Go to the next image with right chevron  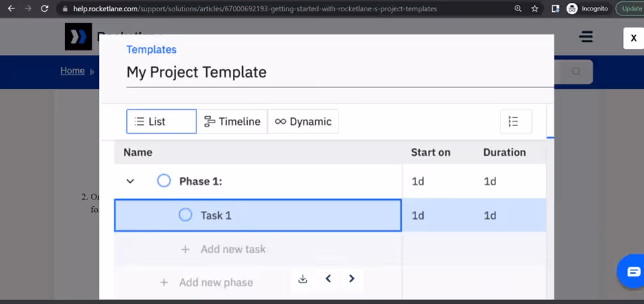coord(352,279)
